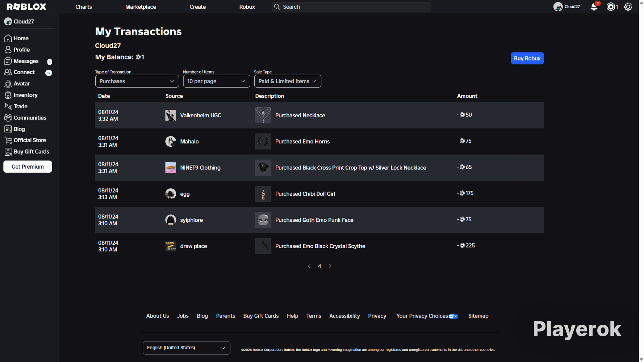Expand the Type of Transaction dropdown

point(137,81)
